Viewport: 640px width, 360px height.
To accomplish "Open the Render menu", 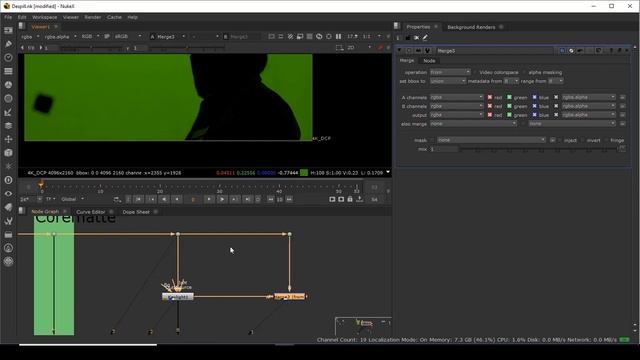I will click(93, 17).
